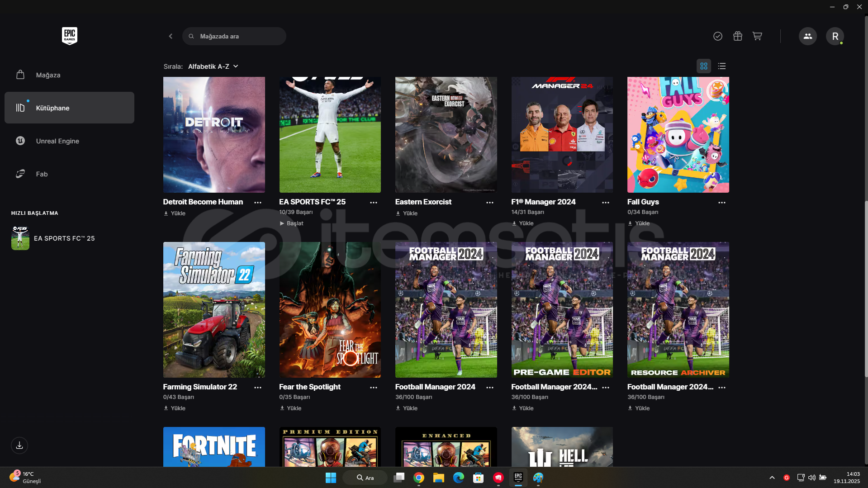Open EA SPORTS FC 25 cover art
Screen dimensions: 868x488
tap(330, 135)
